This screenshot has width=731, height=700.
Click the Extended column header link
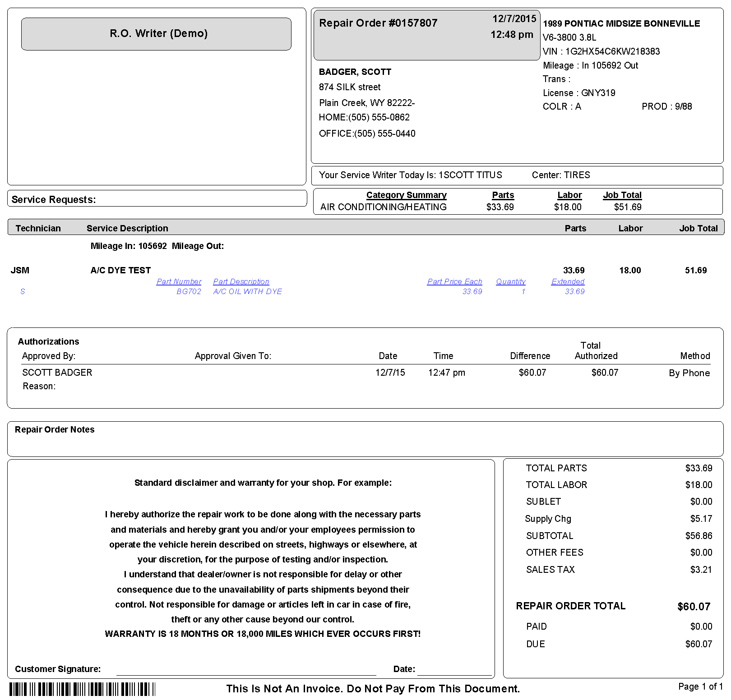click(x=568, y=281)
